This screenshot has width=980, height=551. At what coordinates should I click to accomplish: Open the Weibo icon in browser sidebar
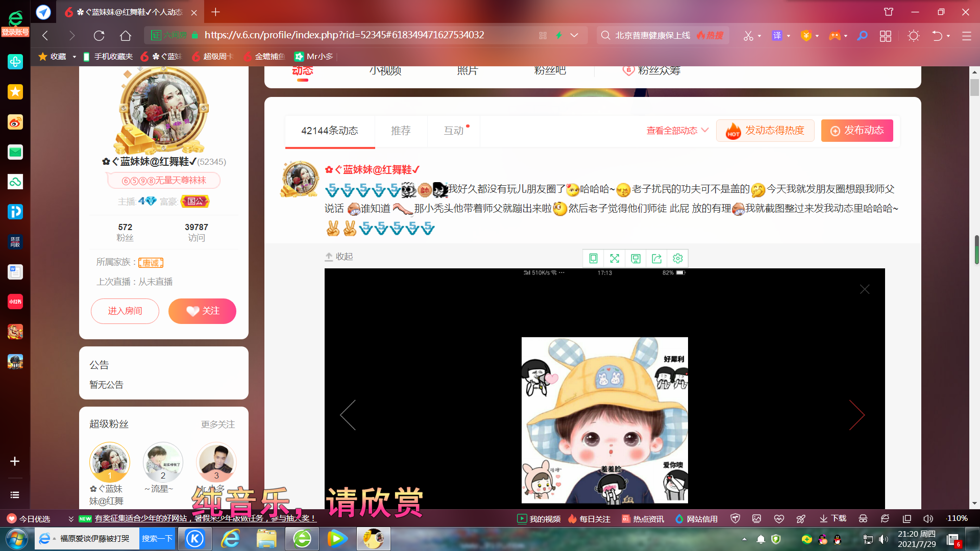pos(15,122)
